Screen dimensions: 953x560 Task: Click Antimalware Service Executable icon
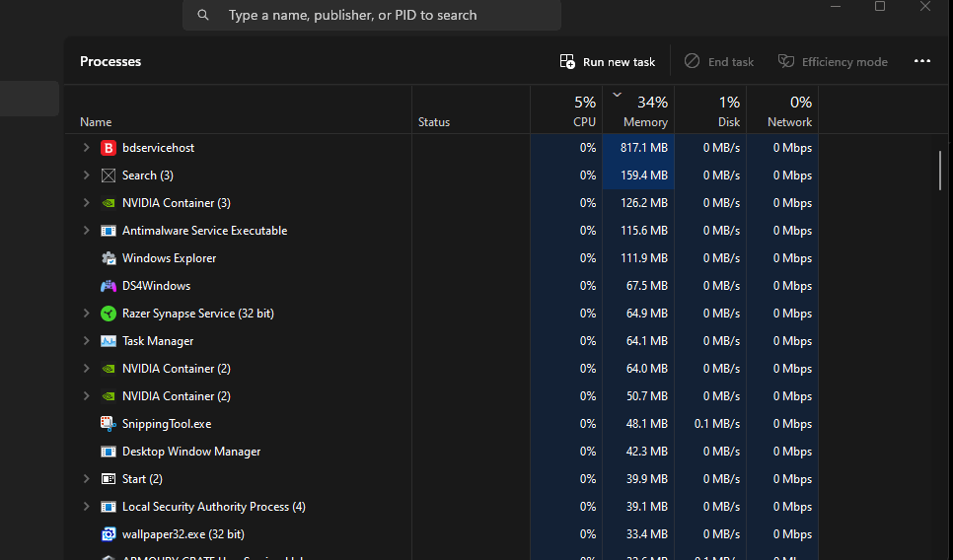coord(109,231)
